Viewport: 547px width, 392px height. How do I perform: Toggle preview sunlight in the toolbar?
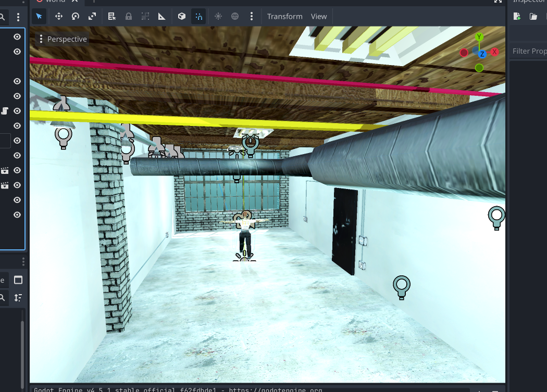(x=218, y=17)
